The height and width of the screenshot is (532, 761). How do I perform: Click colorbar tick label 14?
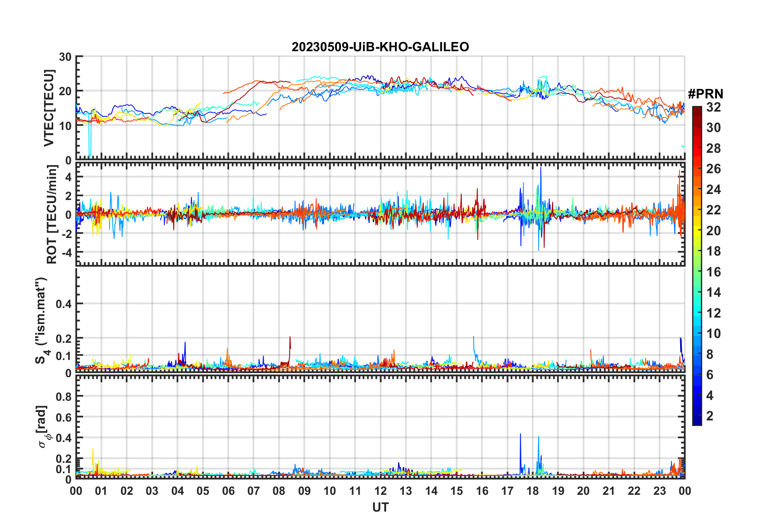coord(713,292)
